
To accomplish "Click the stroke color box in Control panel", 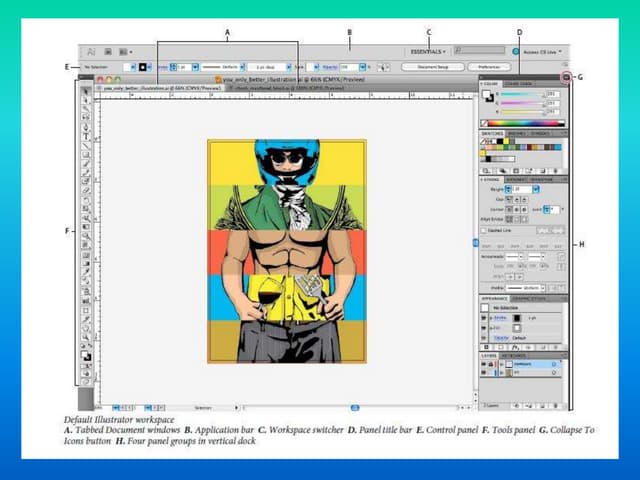I will (143, 67).
